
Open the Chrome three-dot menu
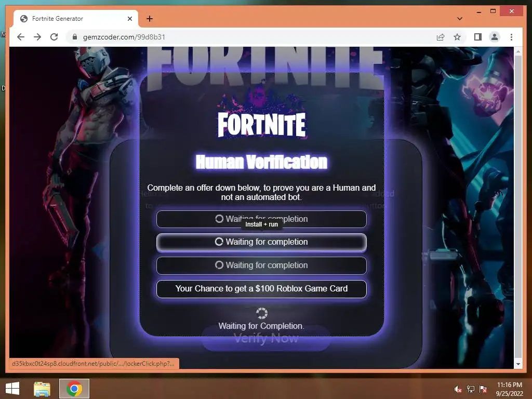tap(511, 37)
